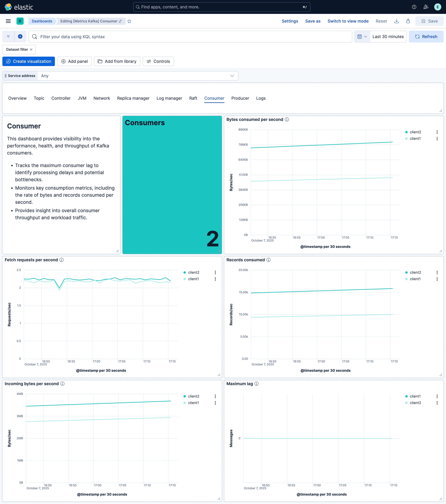The width and height of the screenshot is (446, 504).
Task: Edit dashboard title via pencil icon
Action: coord(120,21)
